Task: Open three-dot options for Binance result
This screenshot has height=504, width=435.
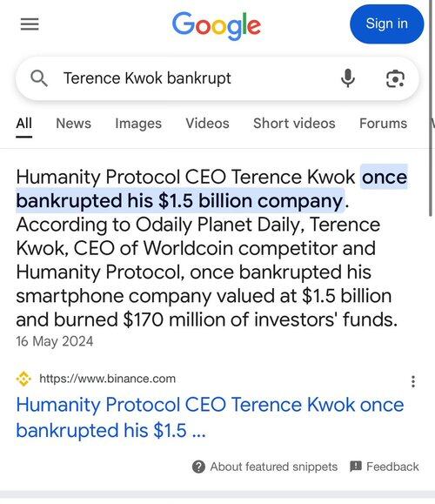Action: pyautogui.click(x=413, y=381)
